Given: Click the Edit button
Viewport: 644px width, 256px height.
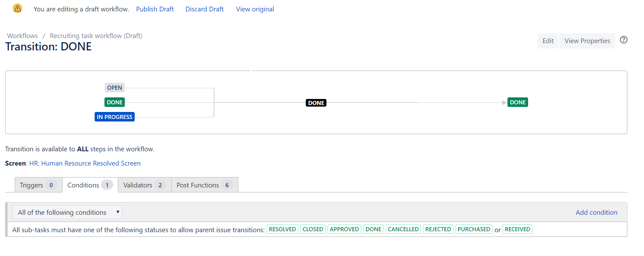Looking at the screenshot, I should pos(548,41).
